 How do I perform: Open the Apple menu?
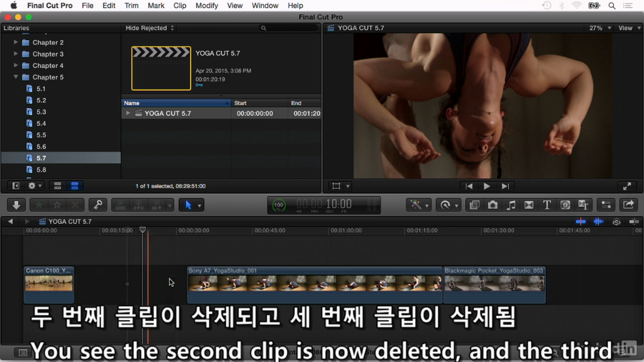coord(13,6)
